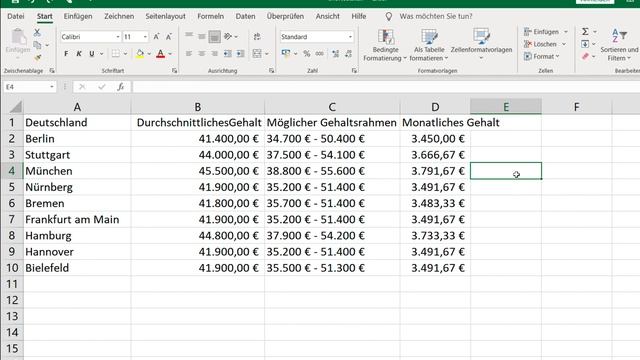
Task: Apply yellow fill color bucket
Action: 140,53
